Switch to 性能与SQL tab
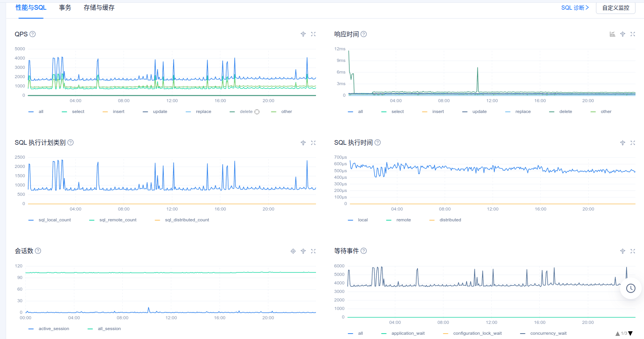644x339 pixels. click(x=31, y=7)
